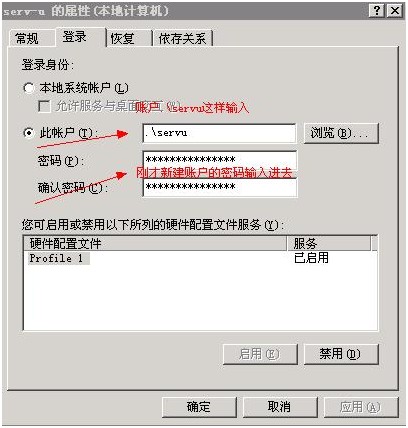Image resolution: width=408 pixels, height=428 pixels.
Task: Click the 禁用 disable button
Action: tap(341, 354)
